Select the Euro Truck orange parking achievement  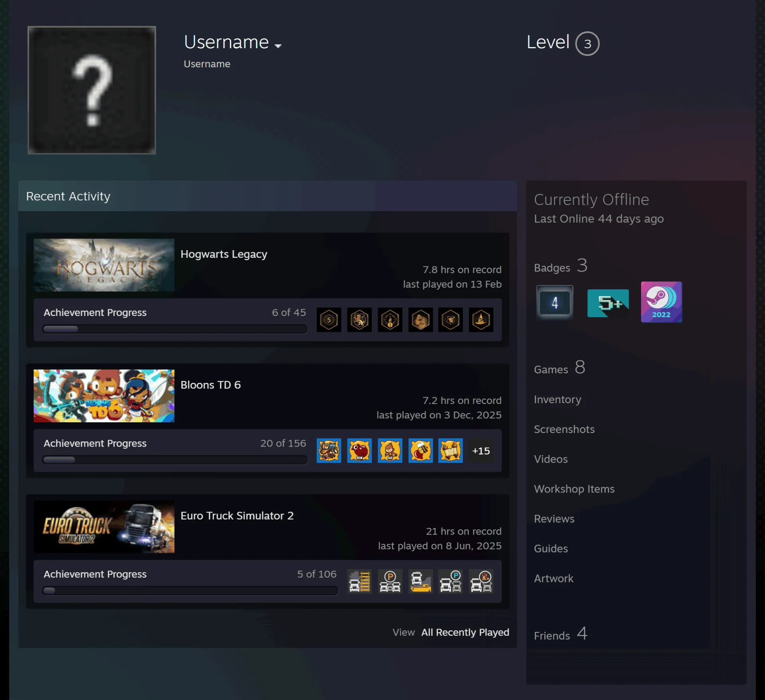coord(390,581)
